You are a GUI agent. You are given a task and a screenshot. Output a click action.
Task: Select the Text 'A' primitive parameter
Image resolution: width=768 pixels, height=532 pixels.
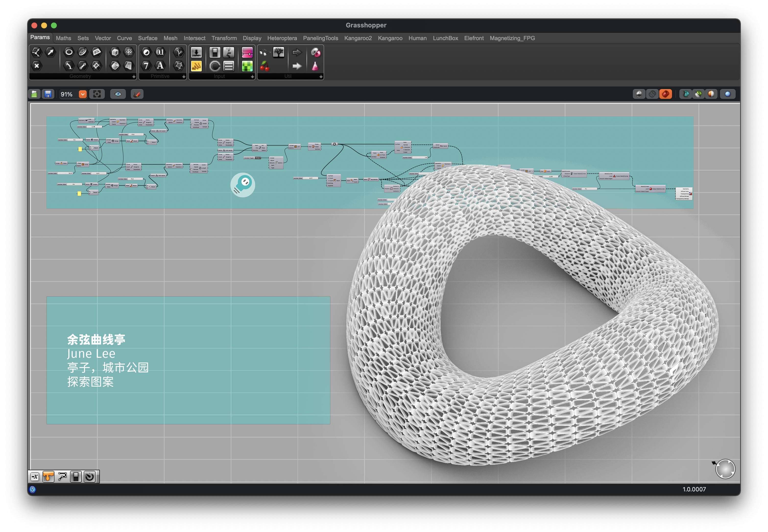160,66
